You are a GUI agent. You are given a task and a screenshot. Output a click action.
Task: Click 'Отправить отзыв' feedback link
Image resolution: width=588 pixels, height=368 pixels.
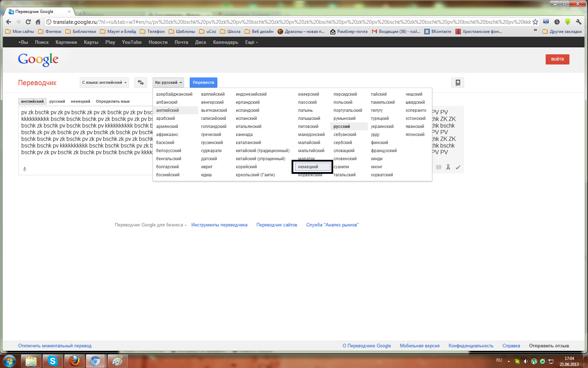(x=549, y=346)
